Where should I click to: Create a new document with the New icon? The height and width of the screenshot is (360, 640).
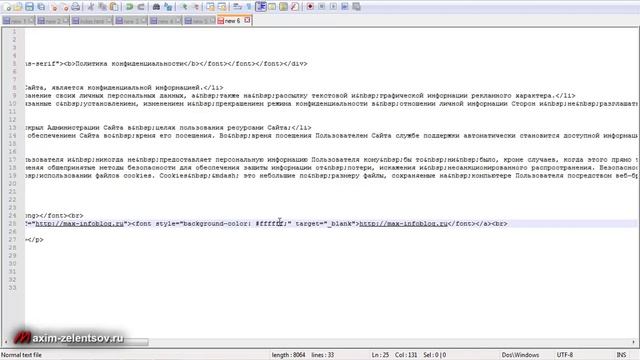point(7,7)
